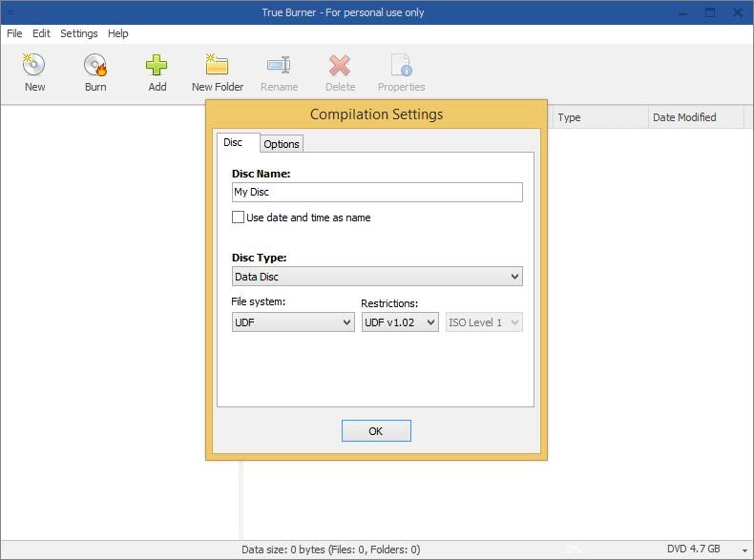Maximize the True Burner window
This screenshot has width=754, height=560.
(710, 12)
